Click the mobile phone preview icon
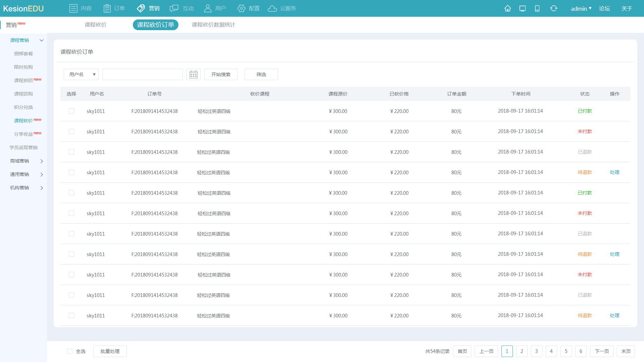The image size is (644, 362). [x=537, y=8]
